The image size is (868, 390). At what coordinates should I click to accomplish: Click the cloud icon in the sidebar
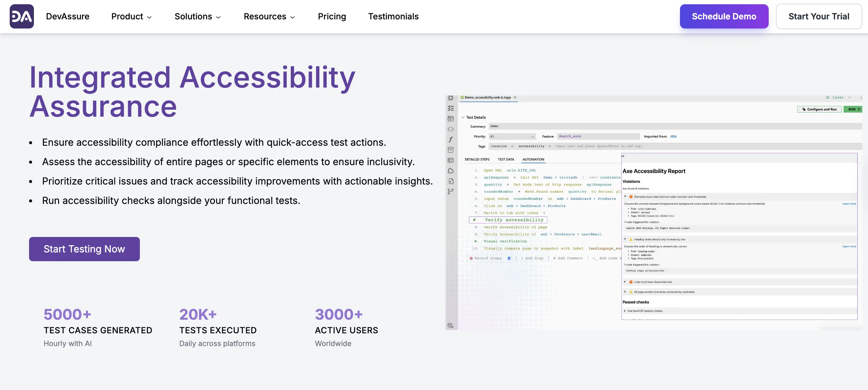pyautogui.click(x=451, y=170)
